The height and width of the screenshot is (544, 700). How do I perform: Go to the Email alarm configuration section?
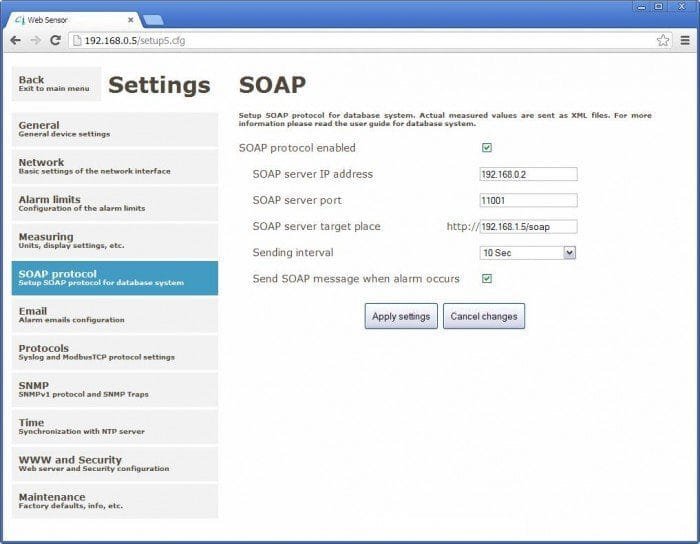[115, 315]
